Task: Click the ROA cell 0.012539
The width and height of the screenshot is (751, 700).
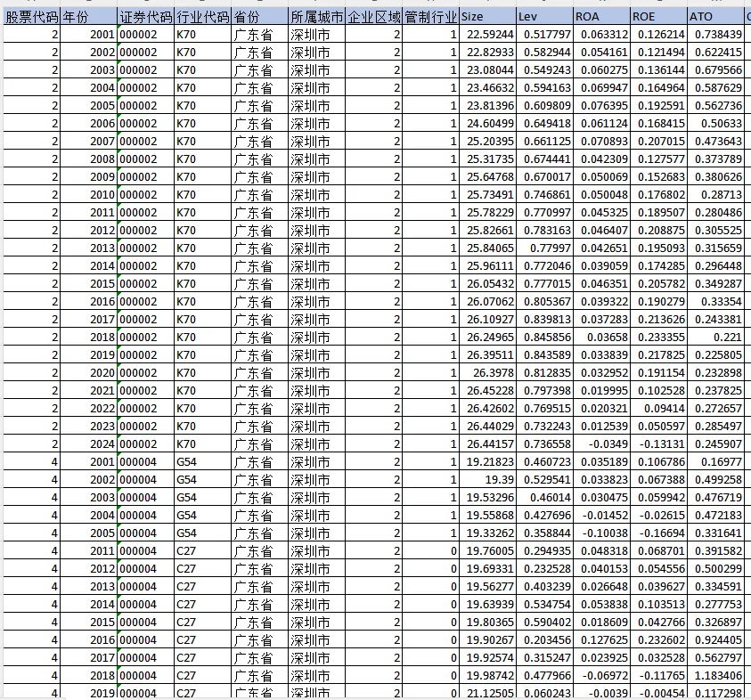Action: [601, 426]
